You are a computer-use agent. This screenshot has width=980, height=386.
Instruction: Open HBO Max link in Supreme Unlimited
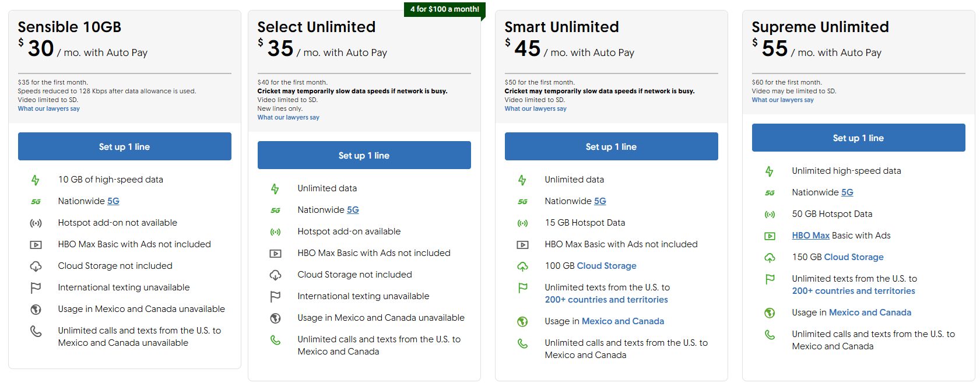(810, 236)
